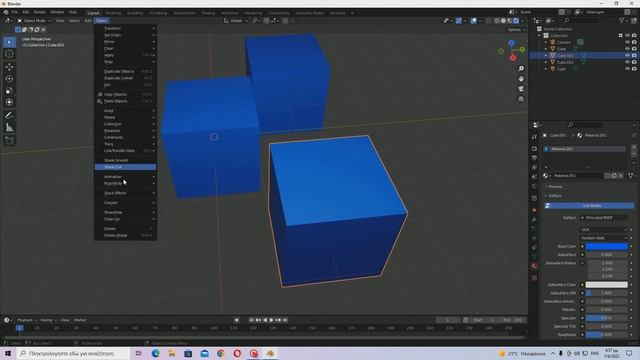The width and height of the screenshot is (640, 360).
Task: Toggle Cube.001 visibility eye icon
Action: (627, 56)
